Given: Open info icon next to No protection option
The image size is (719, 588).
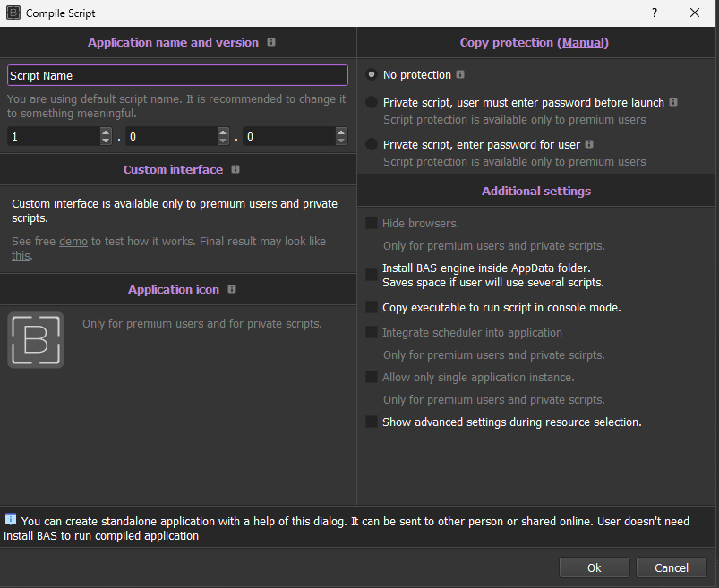Looking at the screenshot, I should click(462, 74).
